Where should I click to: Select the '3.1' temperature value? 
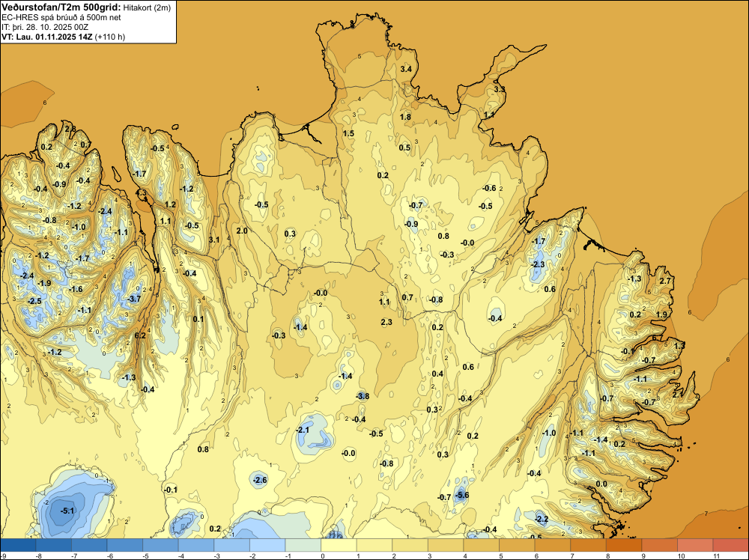click(214, 240)
